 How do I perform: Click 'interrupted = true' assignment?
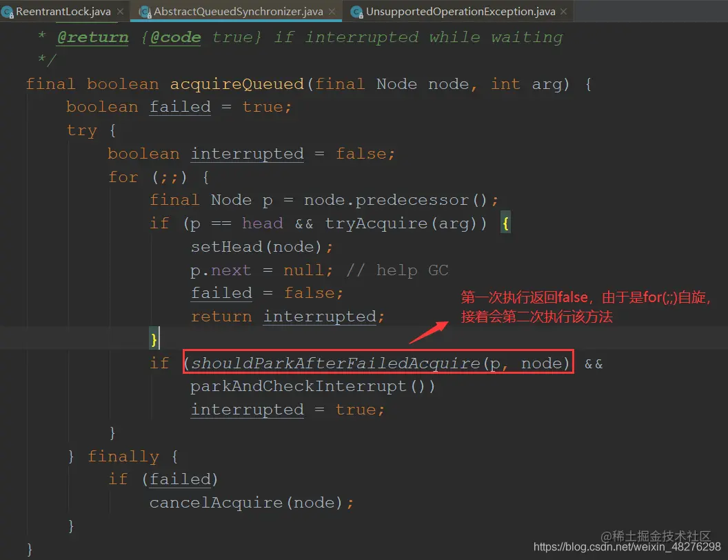point(287,410)
